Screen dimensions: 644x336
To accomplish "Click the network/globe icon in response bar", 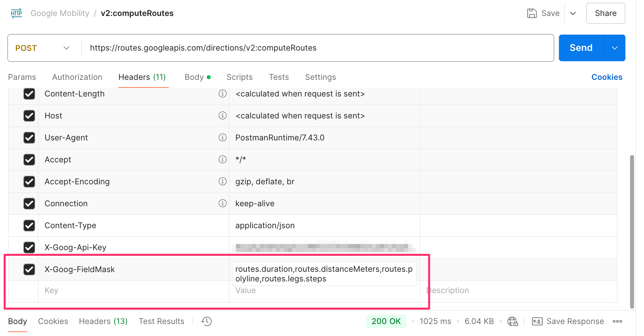I will coord(513,321).
